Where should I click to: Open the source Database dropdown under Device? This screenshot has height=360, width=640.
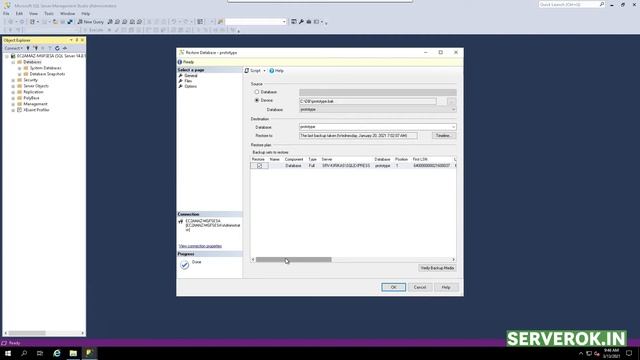point(453,109)
